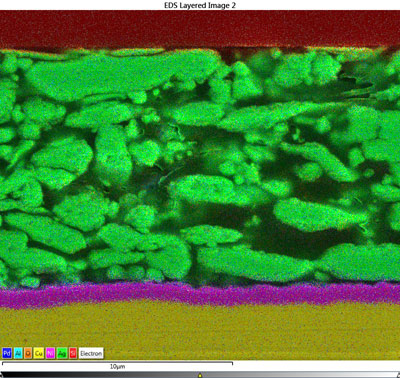Click the yellow triangle marker on gradient bar
400x378 pixels.
(x=200, y=375)
